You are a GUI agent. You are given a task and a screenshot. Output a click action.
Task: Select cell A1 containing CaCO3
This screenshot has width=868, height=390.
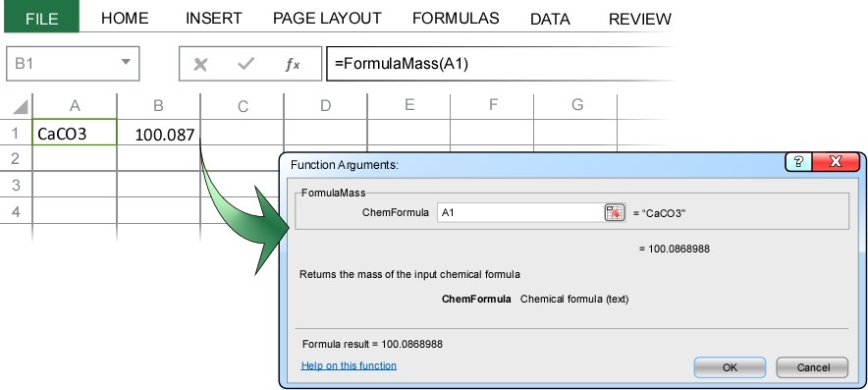(75, 133)
